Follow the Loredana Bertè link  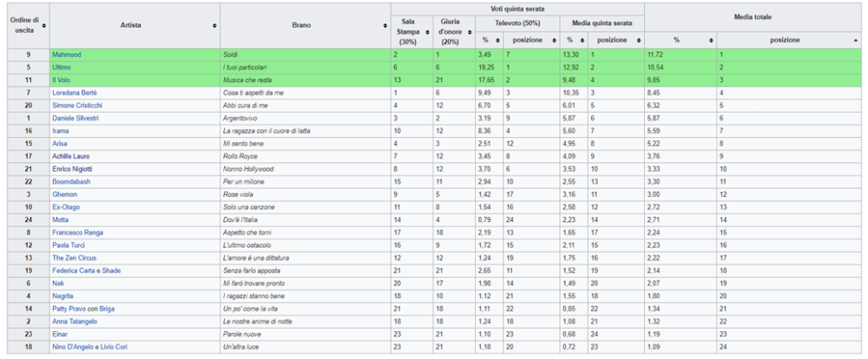[76, 93]
